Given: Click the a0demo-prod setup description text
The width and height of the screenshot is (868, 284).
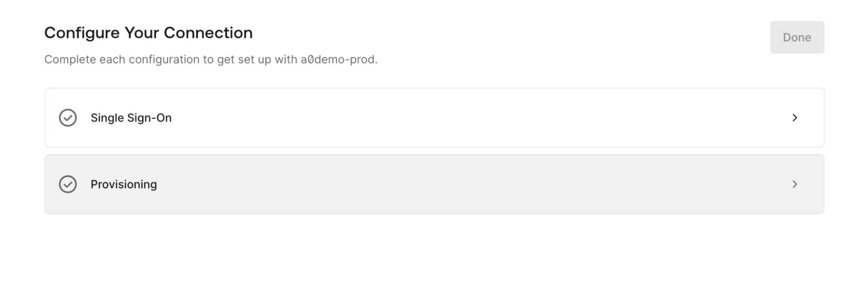Looking at the screenshot, I should point(211,60).
